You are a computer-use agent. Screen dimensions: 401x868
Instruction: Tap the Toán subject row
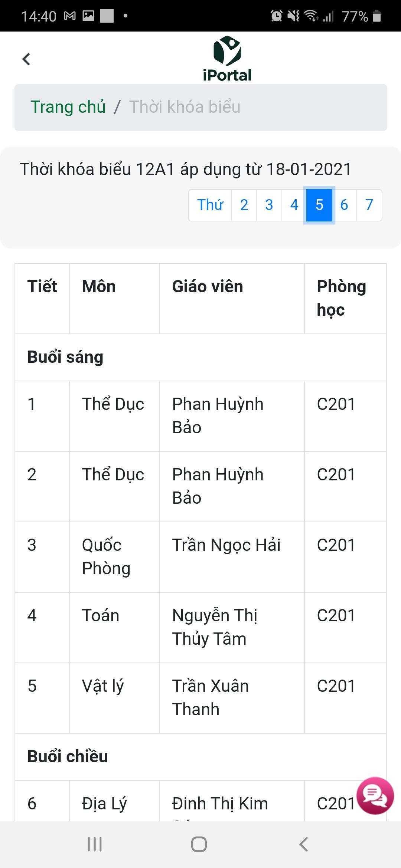[x=200, y=628]
